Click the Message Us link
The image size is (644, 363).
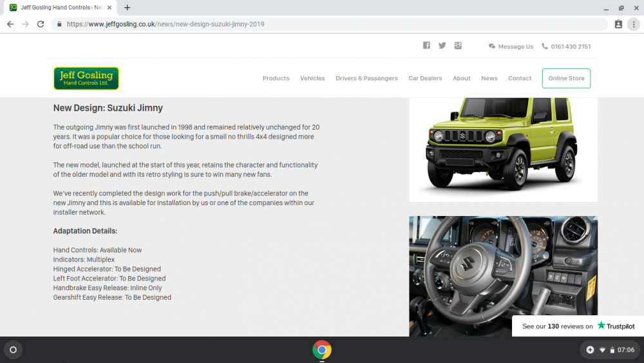pos(515,46)
